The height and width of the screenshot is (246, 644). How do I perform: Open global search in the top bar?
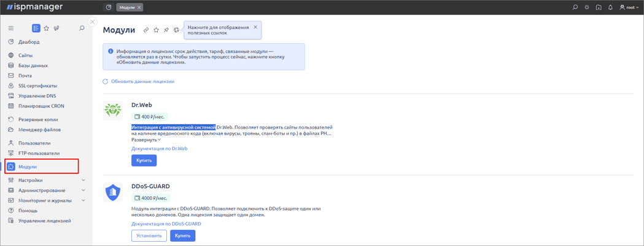coord(575,7)
